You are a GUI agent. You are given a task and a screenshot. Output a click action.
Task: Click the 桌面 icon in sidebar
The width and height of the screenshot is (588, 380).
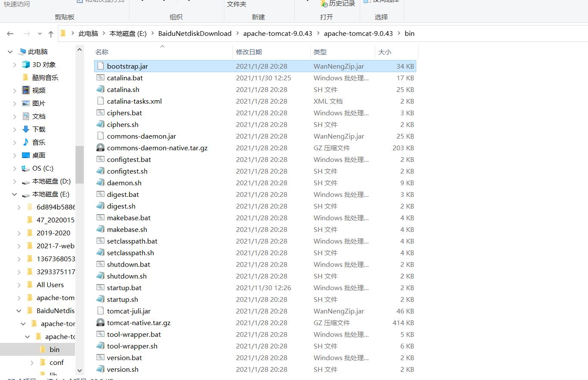(x=26, y=155)
